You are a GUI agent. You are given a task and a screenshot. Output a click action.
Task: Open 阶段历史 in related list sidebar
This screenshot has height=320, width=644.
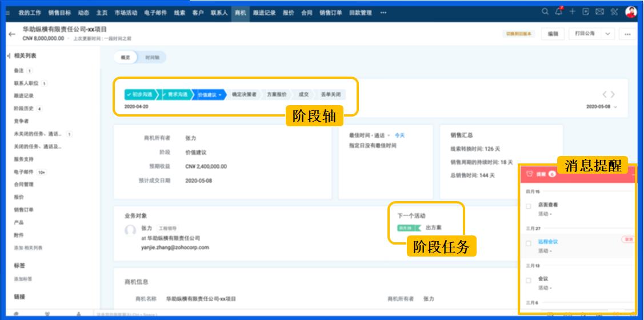click(x=25, y=109)
